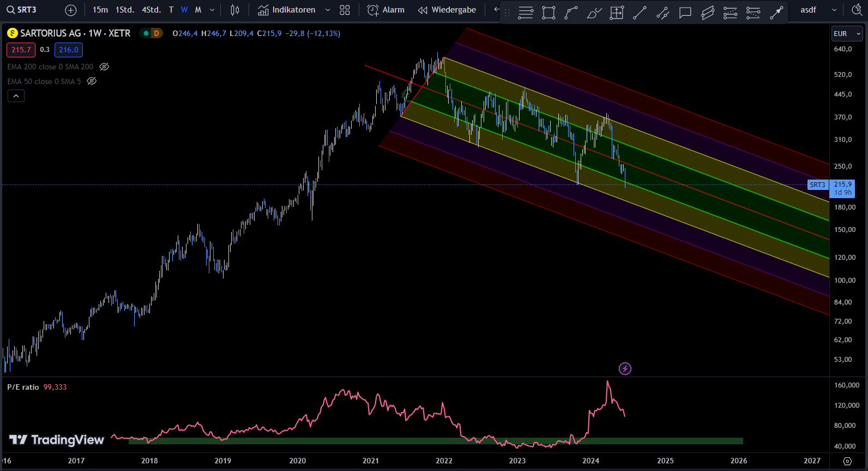868x471 pixels.
Task: Open the Indikatoren dialog
Action: tap(287, 10)
